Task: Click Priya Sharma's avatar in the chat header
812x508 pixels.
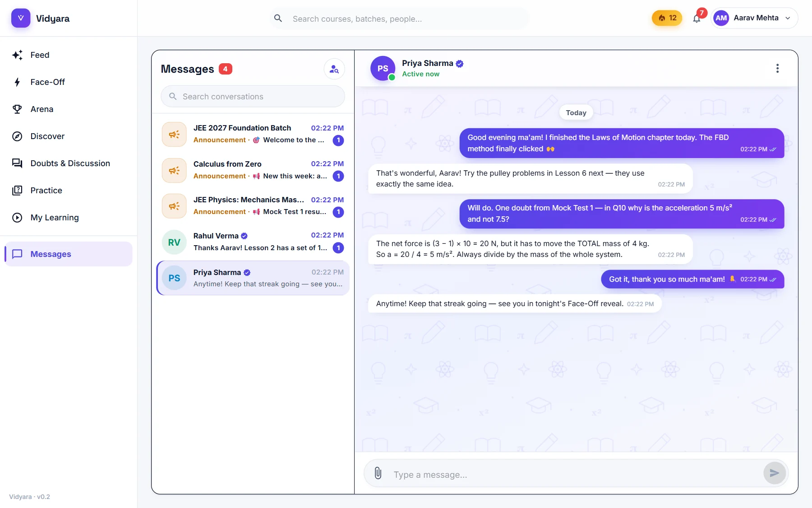Action: coord(383,69)
